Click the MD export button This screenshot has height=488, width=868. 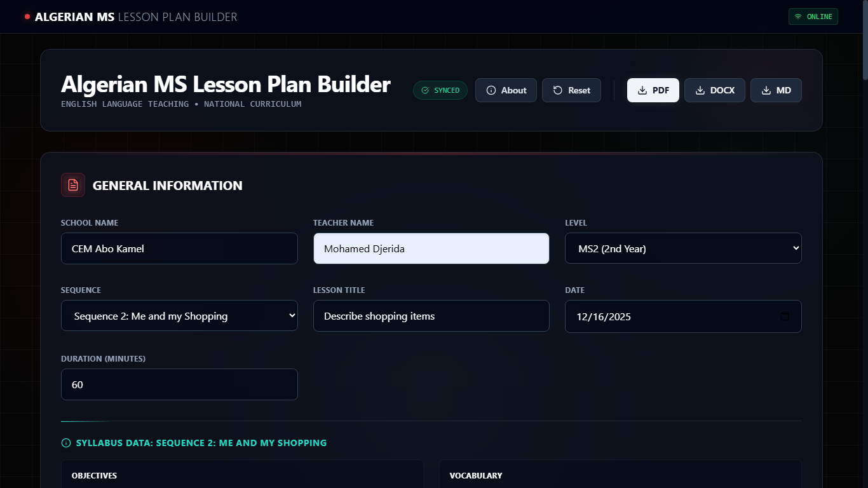pyautogui.click(x=776, y=90)
